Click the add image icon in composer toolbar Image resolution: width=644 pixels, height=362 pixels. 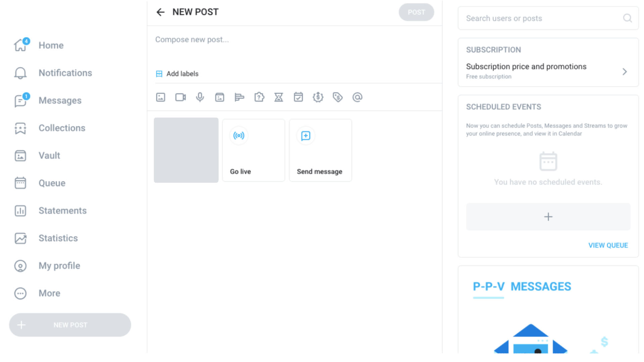tap(161, 97)
